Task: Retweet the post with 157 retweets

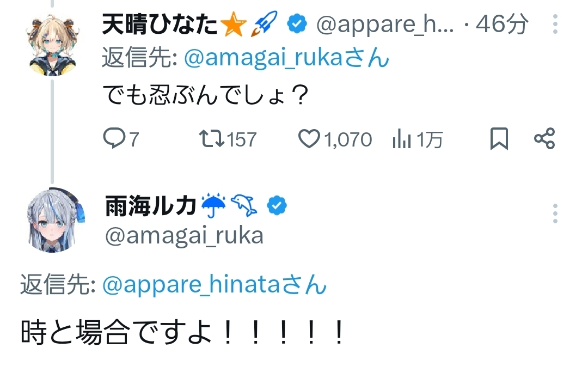Action: point(211,139)
